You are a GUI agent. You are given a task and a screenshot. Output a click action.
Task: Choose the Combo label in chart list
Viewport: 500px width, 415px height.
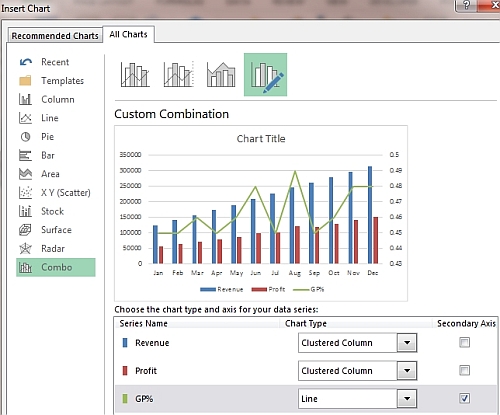56,267
